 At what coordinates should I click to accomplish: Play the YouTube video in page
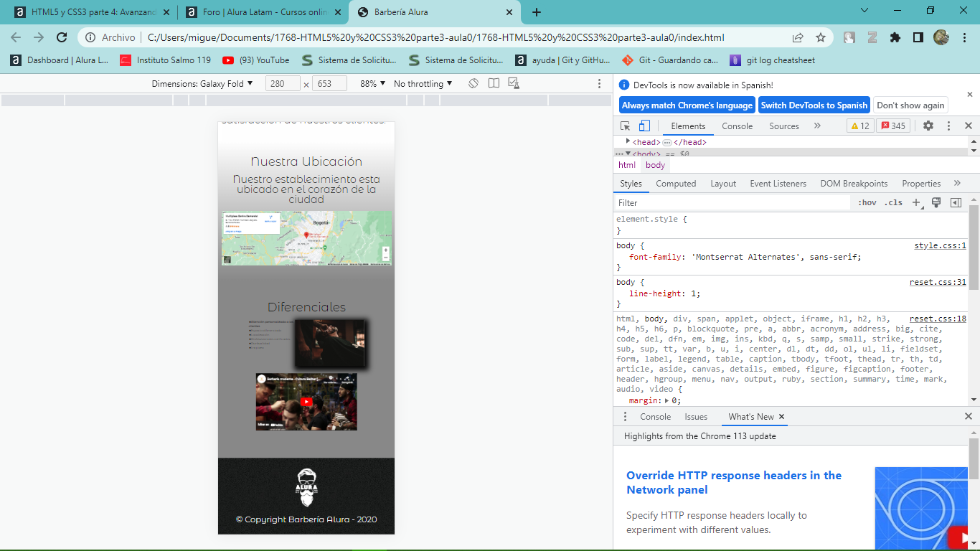(306, 402)
